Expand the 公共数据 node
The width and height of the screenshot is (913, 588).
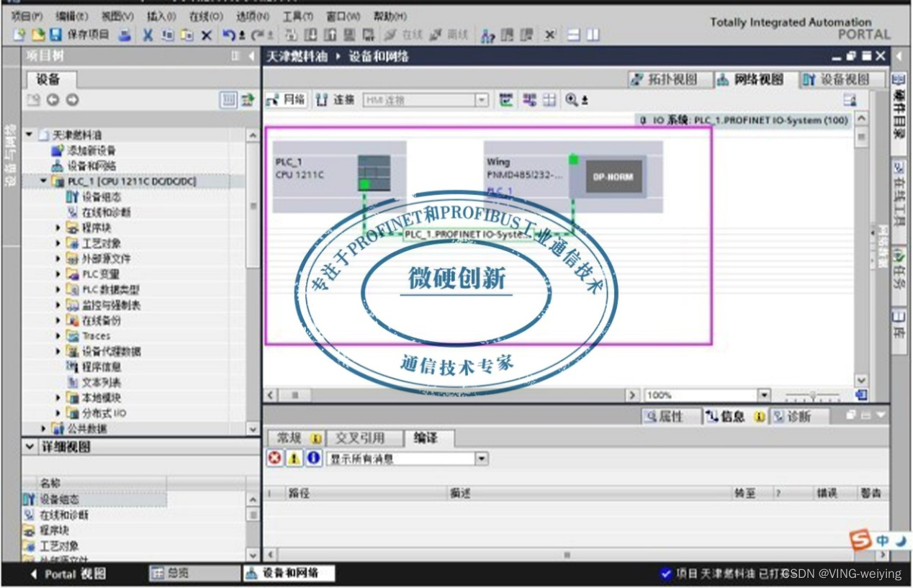click(43, 429)
